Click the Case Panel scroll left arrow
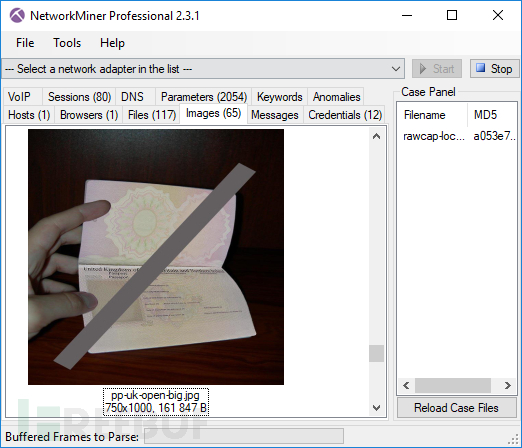The height and width of the screenshot is (448, 522). (x=406, y=386)
